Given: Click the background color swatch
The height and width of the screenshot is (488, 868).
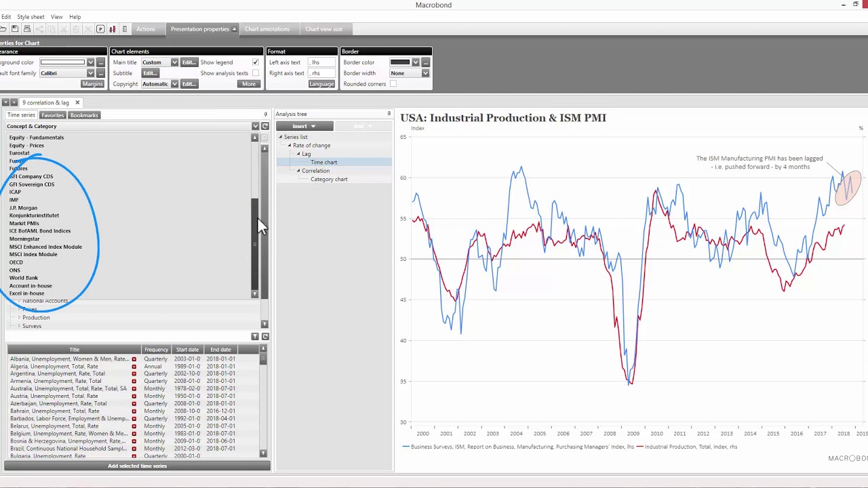Looking at the screenshot, I should [x=62, y=62].
